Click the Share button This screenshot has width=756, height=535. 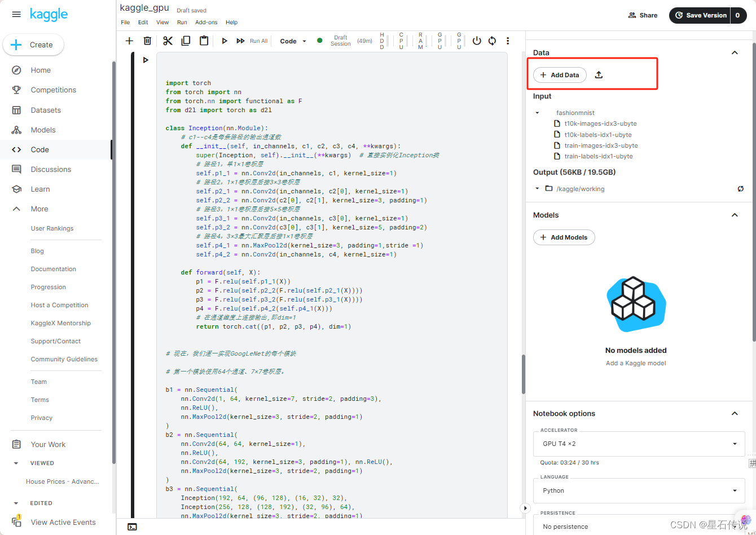643,15
